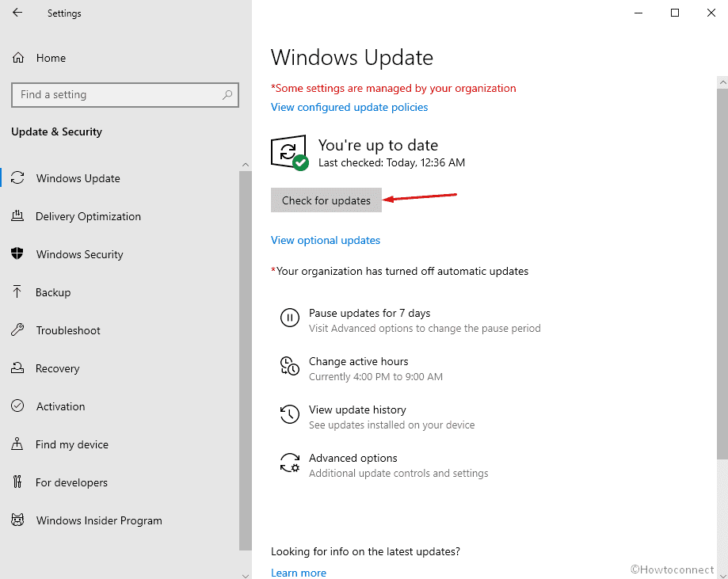Minimize the Settings window

[x=638, y=13]
